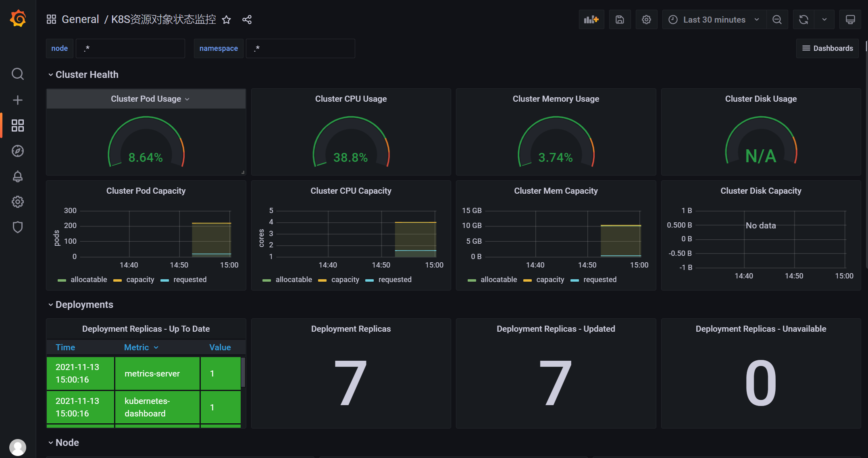
Task: Open Server Admin shield icon
Action: pyautogui.click(x=18, y=227)
